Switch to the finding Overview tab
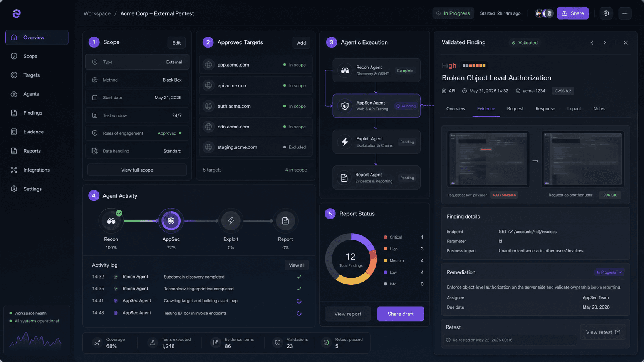This screenshot has width=644, height=362. coord(456,109)
